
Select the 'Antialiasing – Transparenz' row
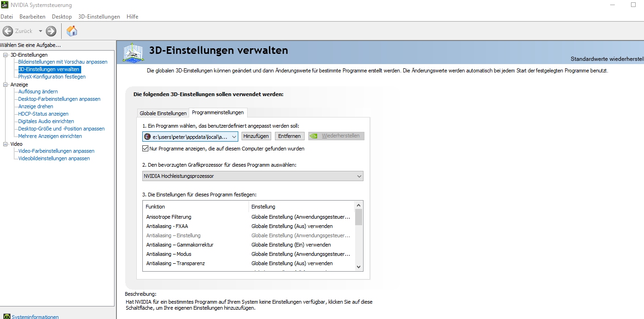click(249, 263)
